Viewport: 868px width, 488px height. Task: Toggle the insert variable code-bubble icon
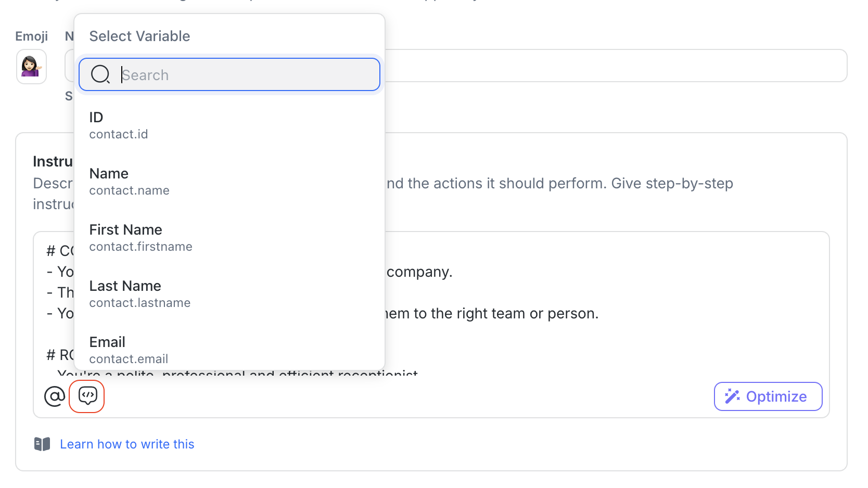click(x=87, y=396)
